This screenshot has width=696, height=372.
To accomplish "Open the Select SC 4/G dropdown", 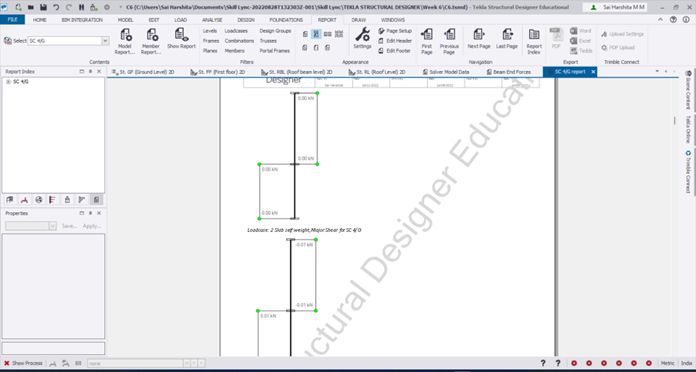I will (x=105, y=41).
